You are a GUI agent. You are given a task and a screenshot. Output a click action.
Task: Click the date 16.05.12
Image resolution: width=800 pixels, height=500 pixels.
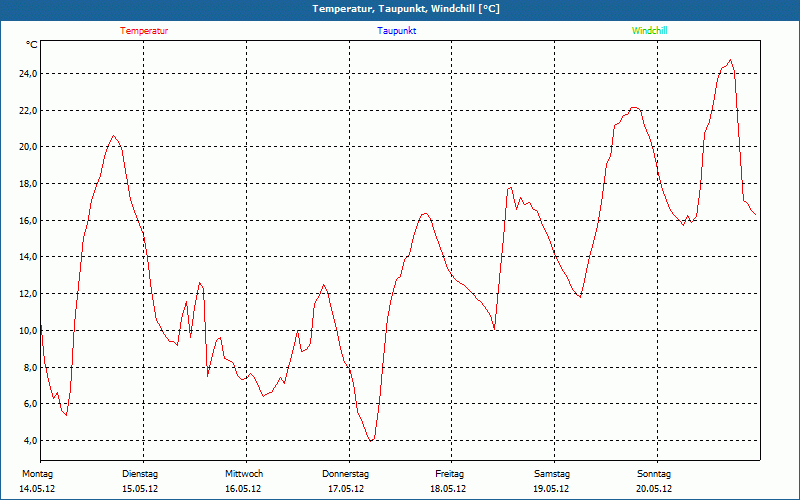click(x=243, y=489)
